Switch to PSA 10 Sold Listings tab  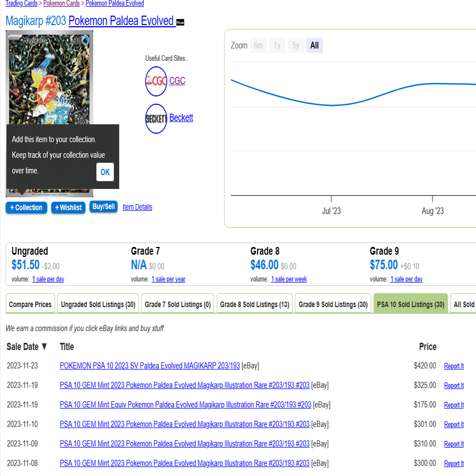411,304
